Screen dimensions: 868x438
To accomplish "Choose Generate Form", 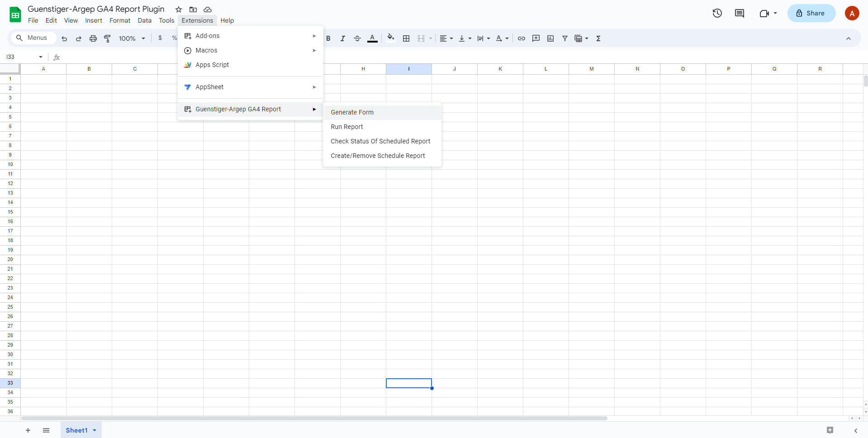I will [x=382, y=112].
